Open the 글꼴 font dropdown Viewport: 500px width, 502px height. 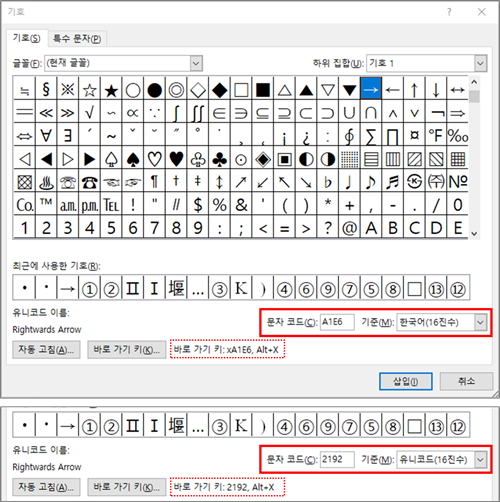[x=196, y=63]
